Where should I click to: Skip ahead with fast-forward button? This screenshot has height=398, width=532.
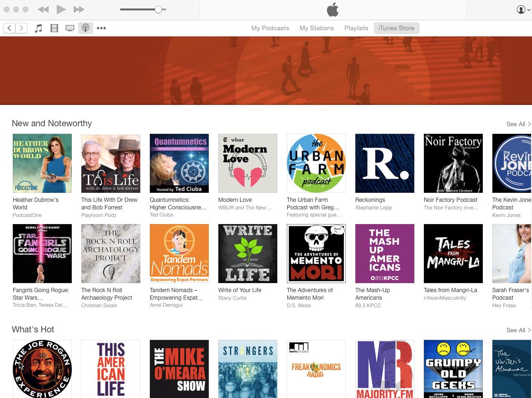click(79, 9)
